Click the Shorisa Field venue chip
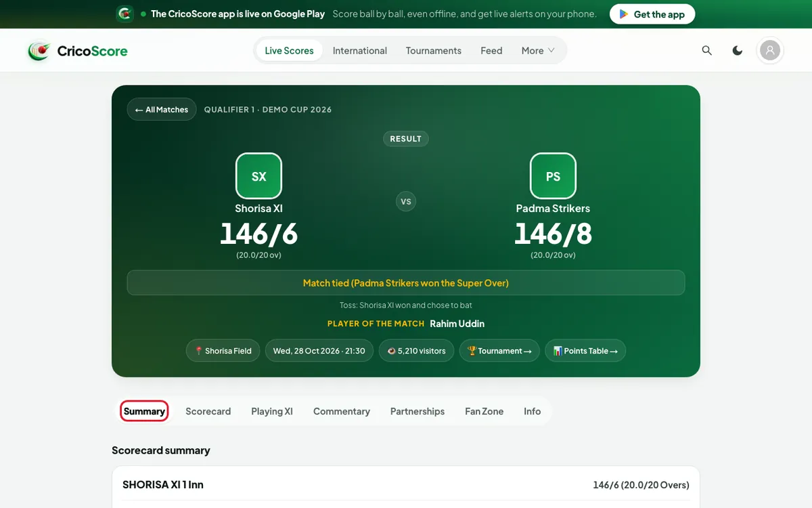812x508 pixels. click(223, 351)
